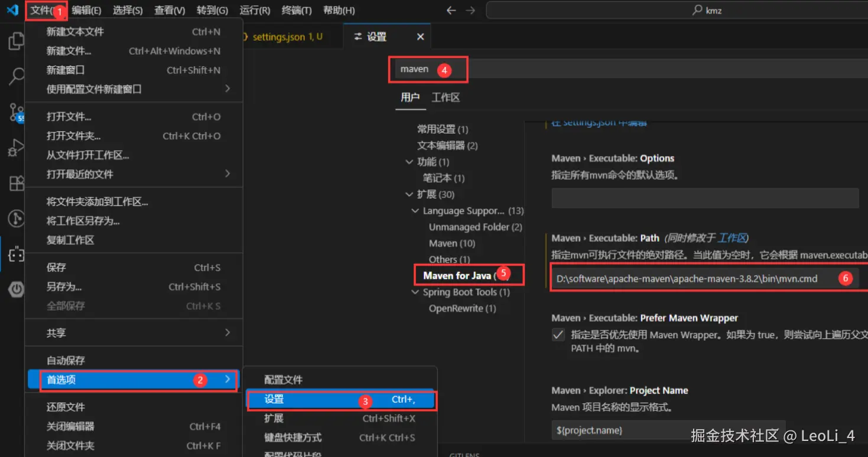Click the search magnifier in command center

pyautogui.click(x=697, y=10)
